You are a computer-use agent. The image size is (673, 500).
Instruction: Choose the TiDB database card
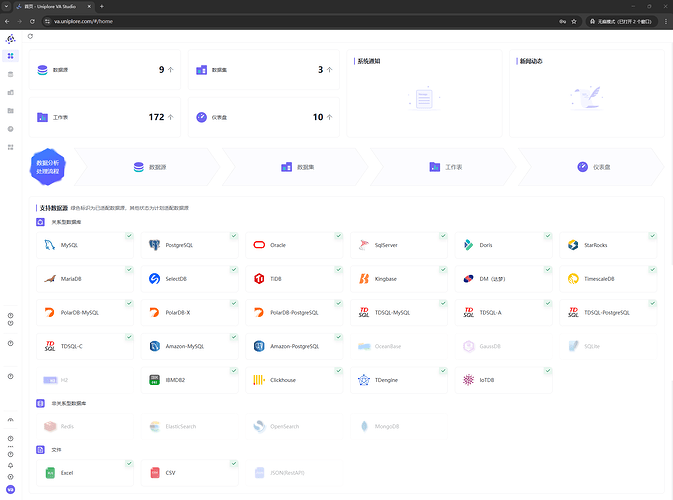point(294,279)
